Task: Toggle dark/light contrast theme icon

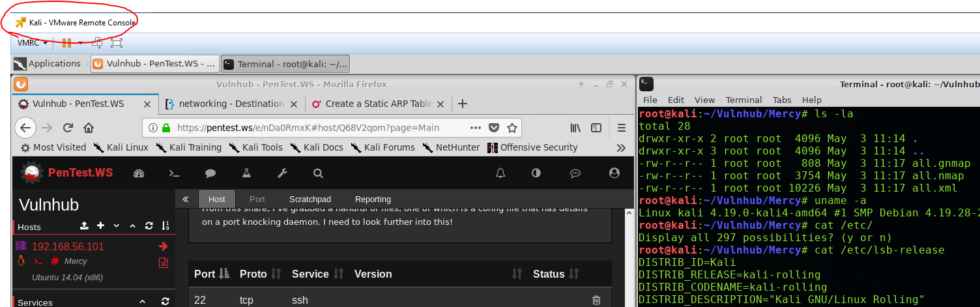Action: (x=536, y=173)
